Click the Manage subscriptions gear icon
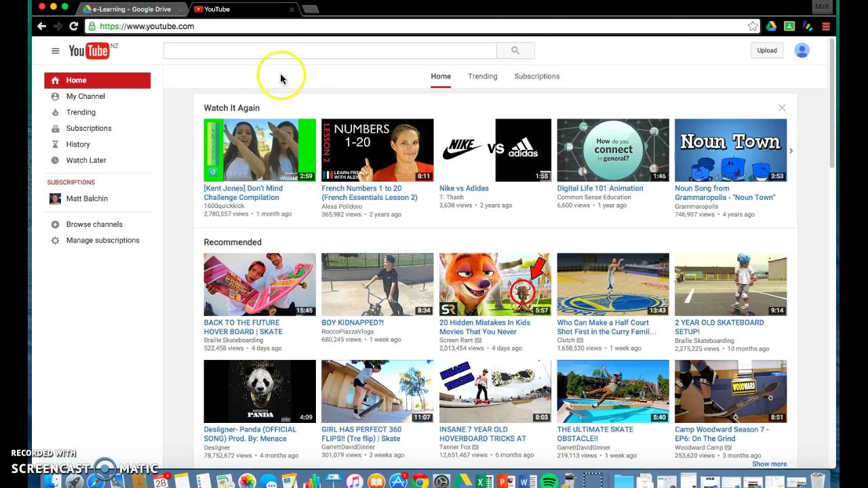The image size is (868, 488). (x=55, y=241)
